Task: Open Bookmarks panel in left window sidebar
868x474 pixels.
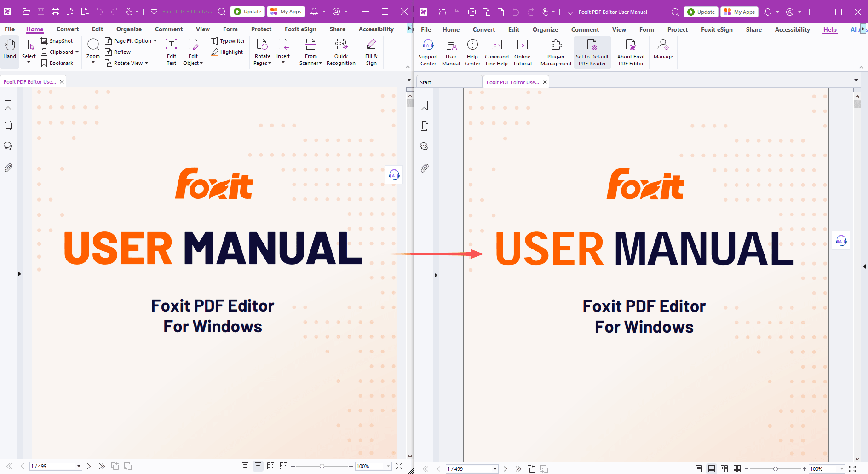Action: point(8,105)
